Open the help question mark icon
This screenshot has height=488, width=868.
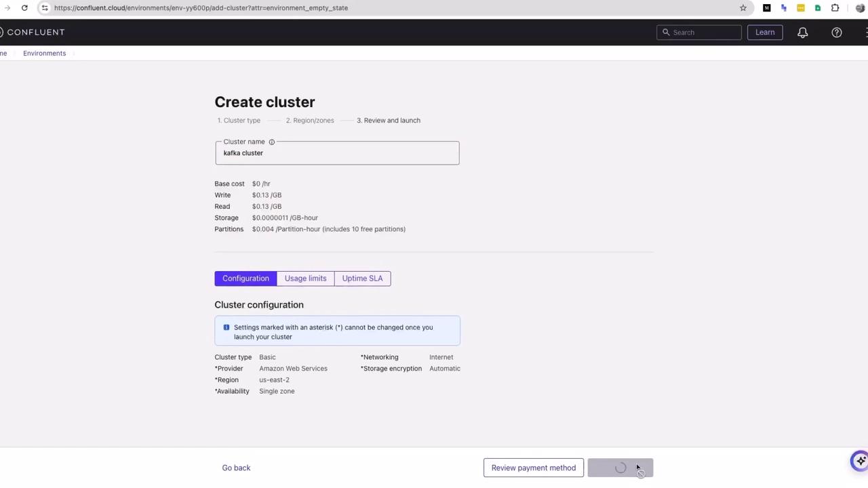(x=837, y=33)
